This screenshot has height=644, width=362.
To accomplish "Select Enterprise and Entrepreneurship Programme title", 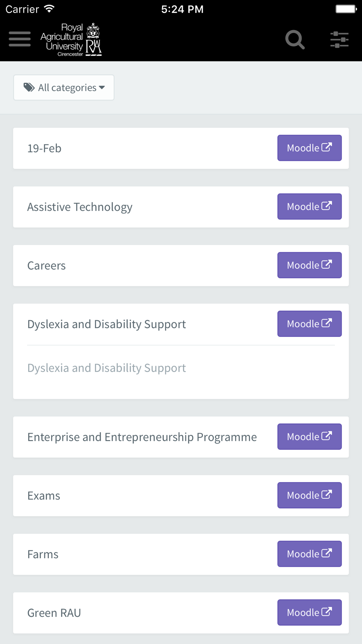I will point(142,437).
